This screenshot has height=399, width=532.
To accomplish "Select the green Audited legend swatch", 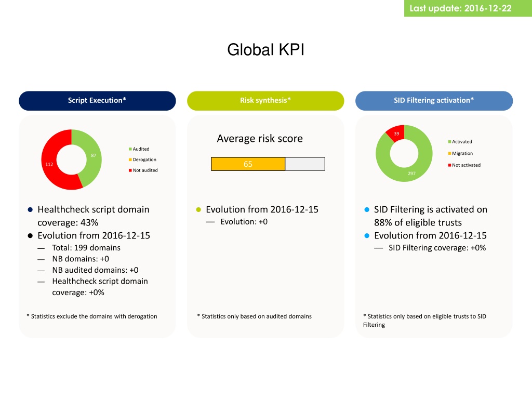I will tap(130, 149).
